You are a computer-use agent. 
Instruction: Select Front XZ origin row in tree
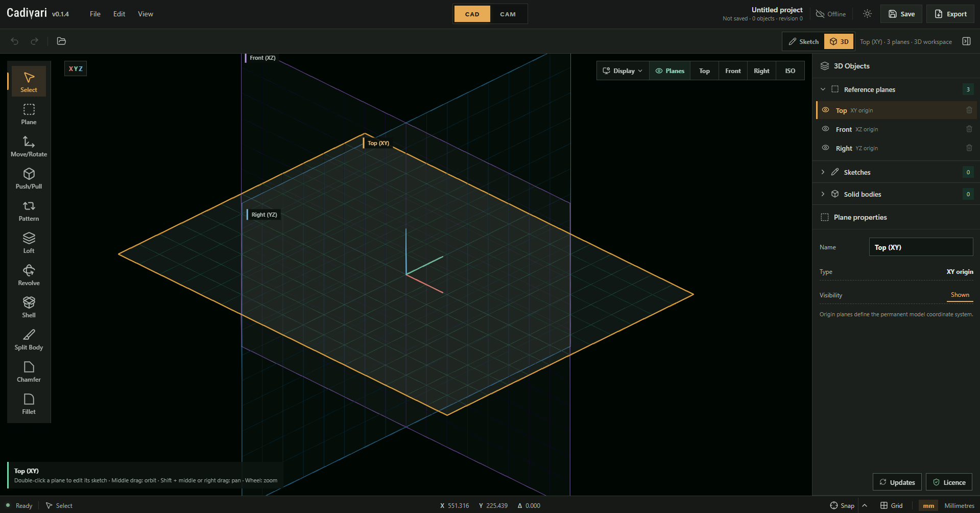pos(896,129)
